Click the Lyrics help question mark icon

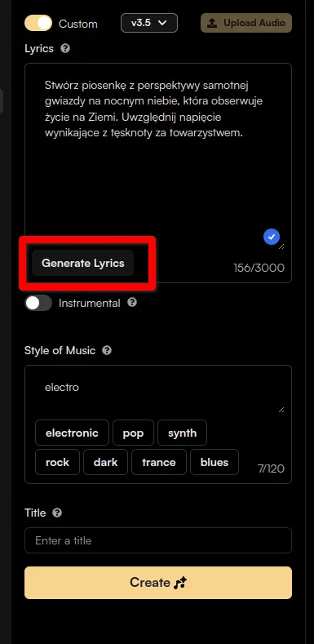coord(65,48)
